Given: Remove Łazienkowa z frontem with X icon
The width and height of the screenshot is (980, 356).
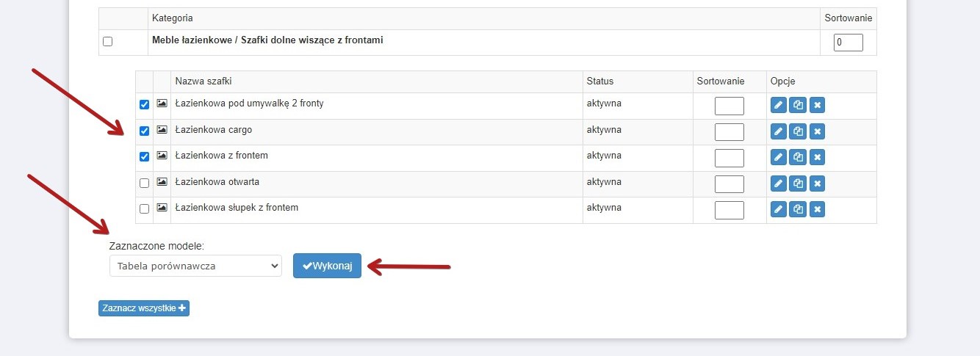Looking at the screenshot, I should 817,157.
